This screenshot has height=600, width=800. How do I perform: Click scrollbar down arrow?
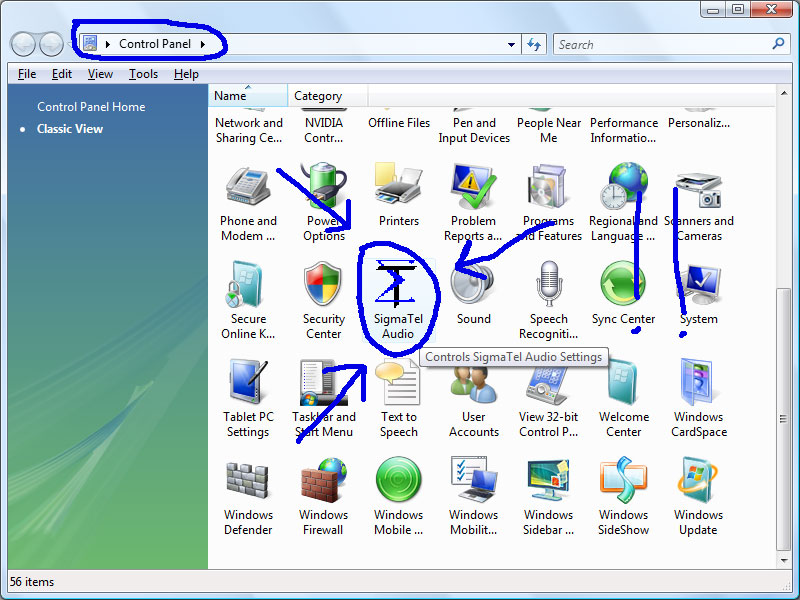coord(784,561)
